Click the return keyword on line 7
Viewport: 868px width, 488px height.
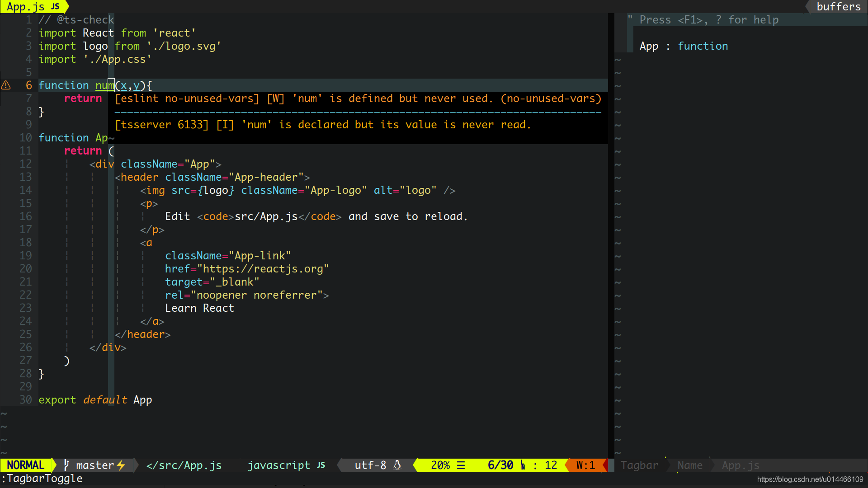point(83,99)
